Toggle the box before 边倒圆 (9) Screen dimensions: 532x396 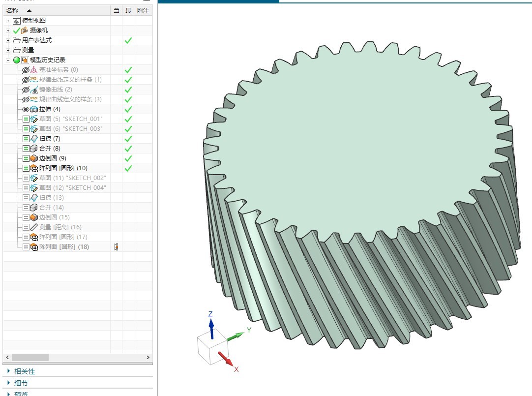(x=26, y=158)
